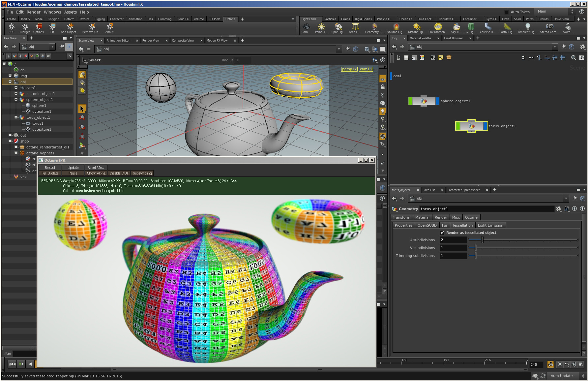The height and width of the screenshot is (381, 588).
Task: Switch to the Material Palette tab
Action: coord(420,38)
